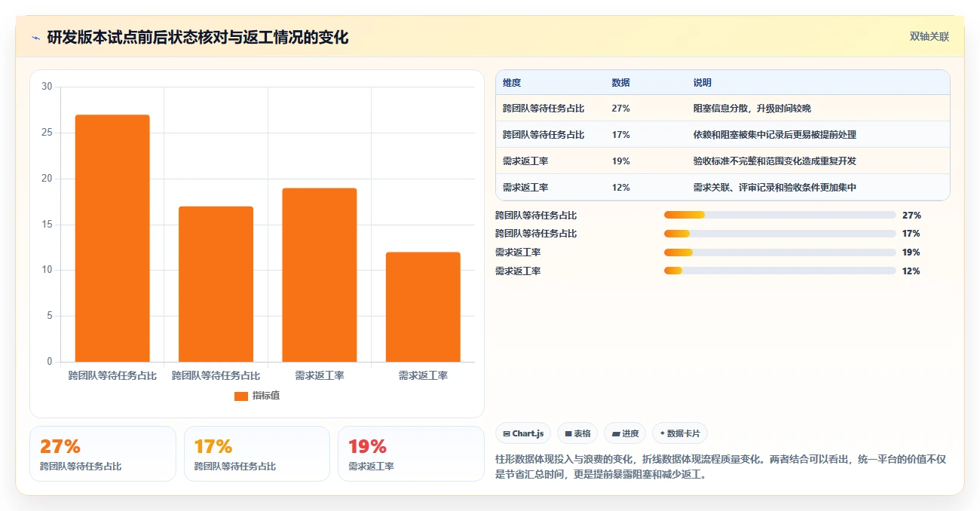
Task: Click the 维度 cell in the 12% table row
Action: [525, 188]
